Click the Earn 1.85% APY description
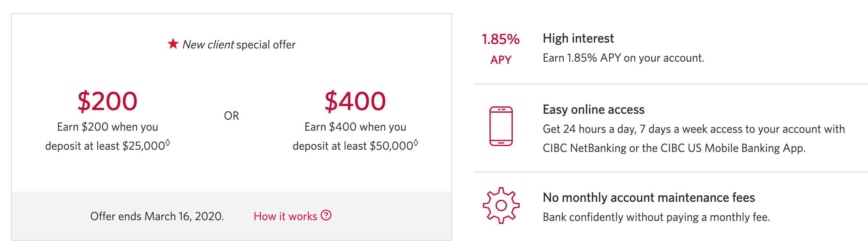868x251 pixels. pyautogui.click(x=623, y=58)
